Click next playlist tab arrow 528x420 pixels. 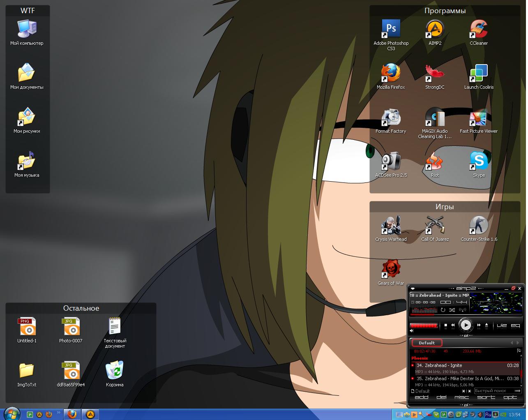coord(518,343)
